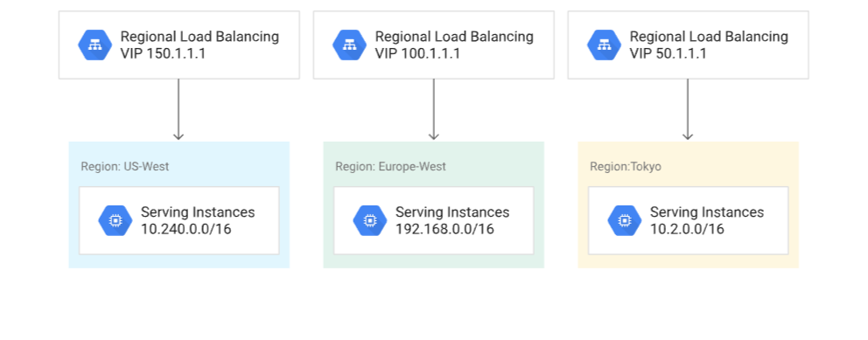Image resolution: width=868 pixels, height=340 pixels.
Task: Select the Serving Instances 10.240.0.0/16 card
Action: coord(179,220)
